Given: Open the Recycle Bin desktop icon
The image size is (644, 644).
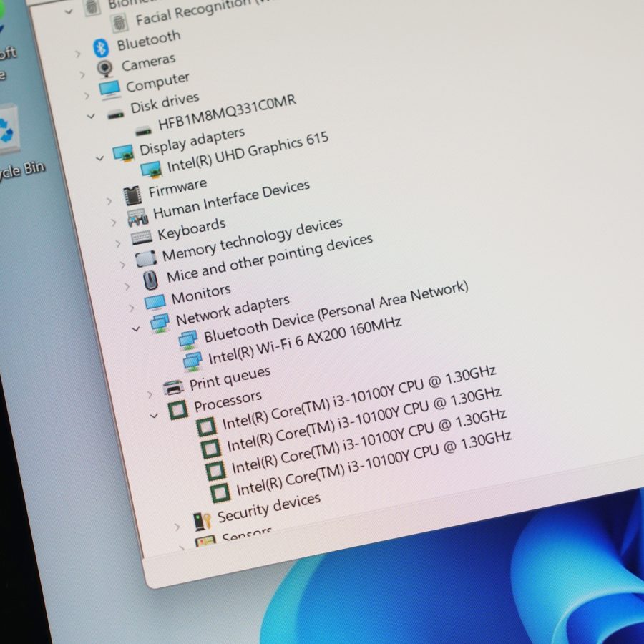Looking at the screenshot, I should coord(9,130).
